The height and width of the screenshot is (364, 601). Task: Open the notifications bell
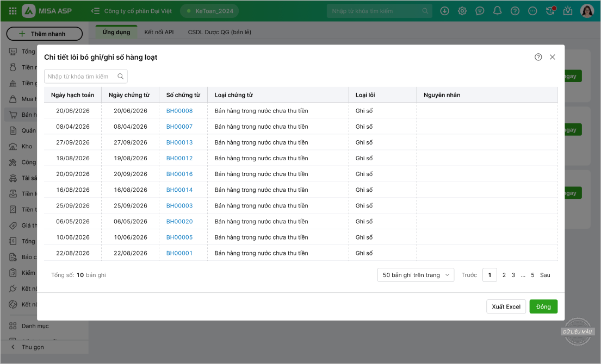[497, 11]
